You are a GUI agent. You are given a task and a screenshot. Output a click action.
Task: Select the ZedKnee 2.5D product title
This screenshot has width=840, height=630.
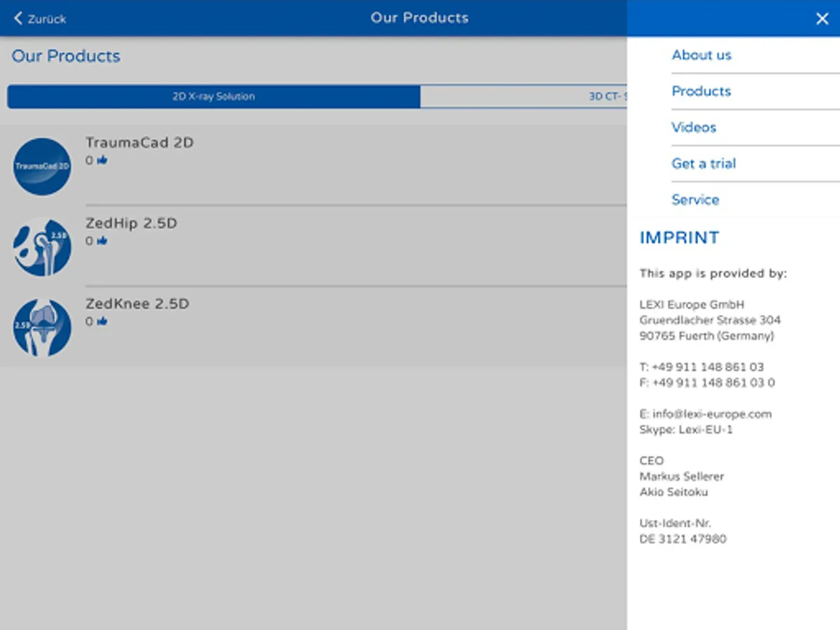click(x=137, y=304)
